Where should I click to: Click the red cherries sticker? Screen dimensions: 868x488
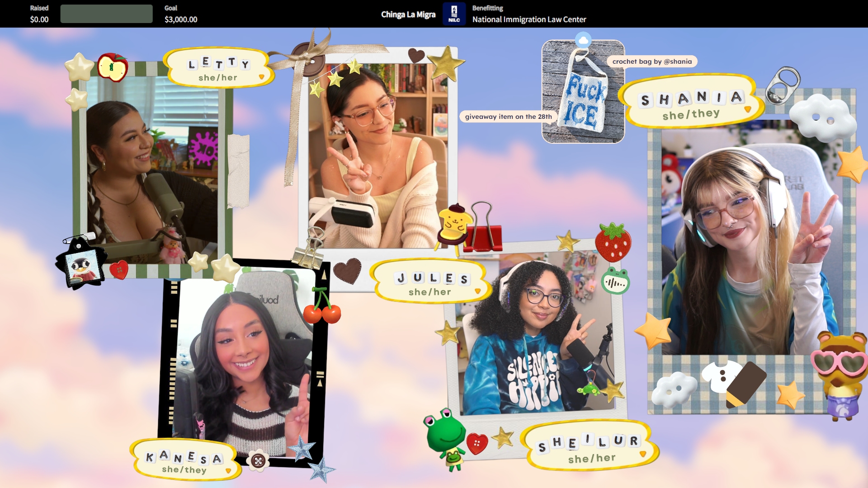pos(322,307)
